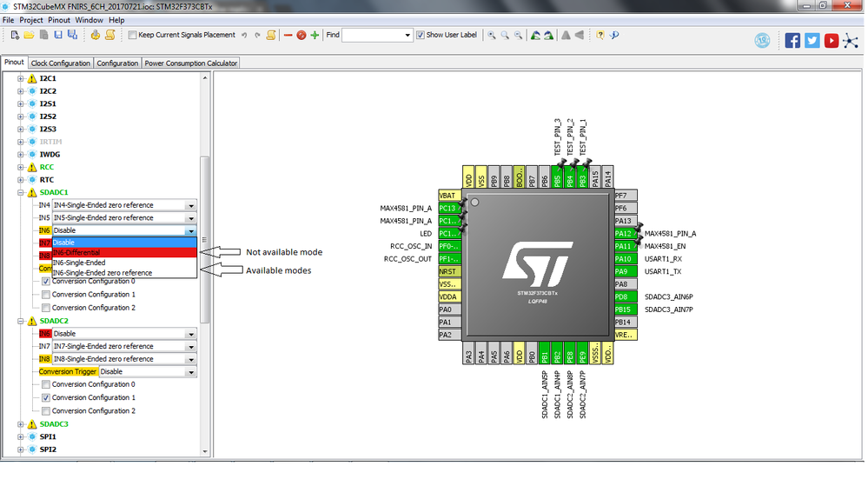This screenshot has height=486, width=868.
Task: Click the PA12 pin on the chip
Action: point(626,234)
